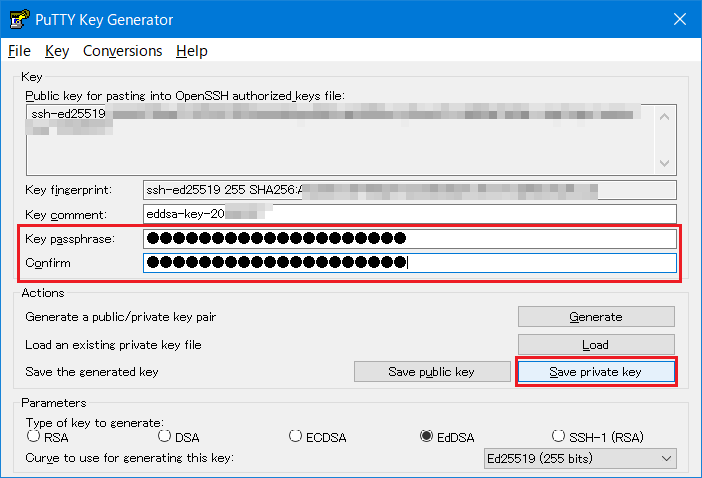This screenshot has height=478, width=702.
Task: Click Save private key button
Action: (x=595, y=372)
